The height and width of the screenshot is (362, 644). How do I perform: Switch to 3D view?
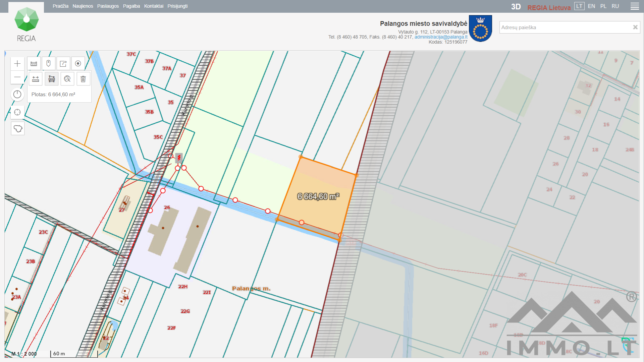516,7
